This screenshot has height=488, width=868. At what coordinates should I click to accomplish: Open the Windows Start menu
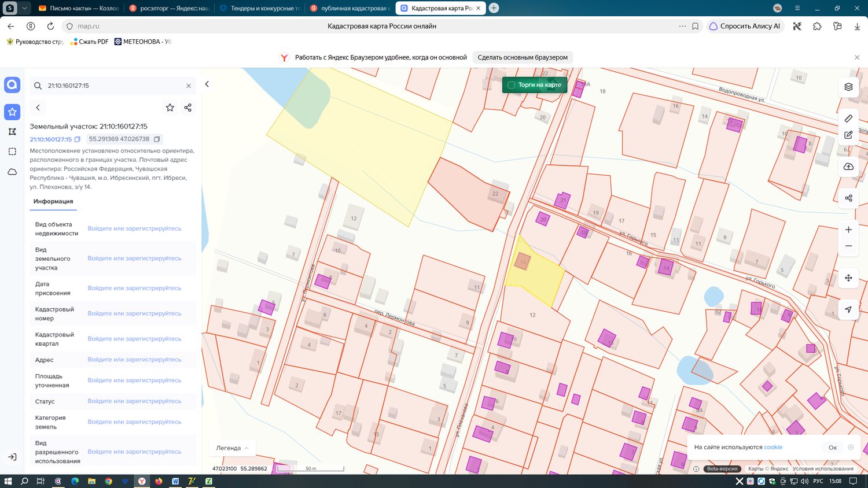[x=8, y=481]
